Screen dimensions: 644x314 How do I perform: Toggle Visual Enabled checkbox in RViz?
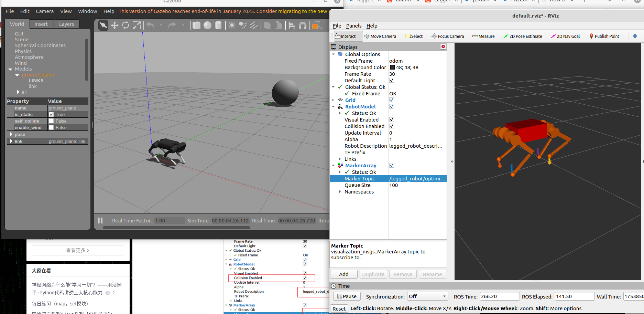pyautogui.click(x=391, y=119)
